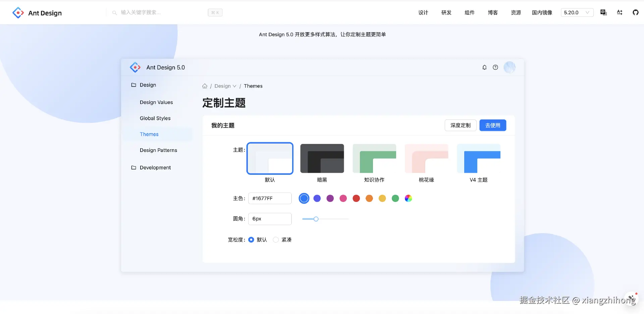
Task: Select Themes in the sidebar
Action: pos(158,134)
